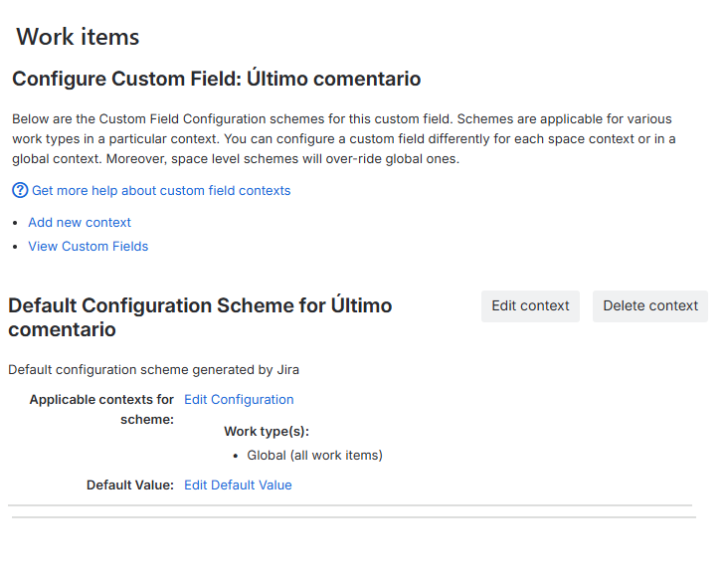Open 'Get more help about custom field contexts'
Screen dimensions: 728x582
click(161, 190)
